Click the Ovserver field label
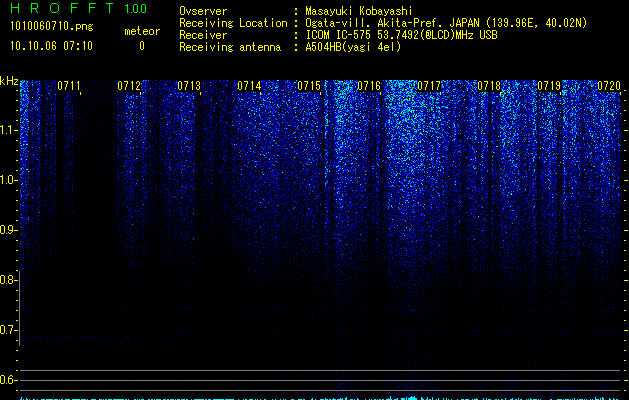This screenshot has height=400, width=629. tap(203, 11)
